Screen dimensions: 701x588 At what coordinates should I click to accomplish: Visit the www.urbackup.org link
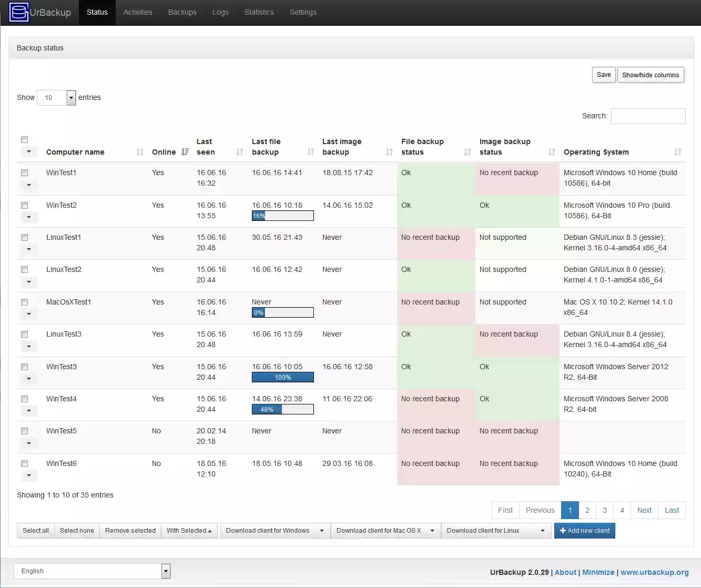654,572
